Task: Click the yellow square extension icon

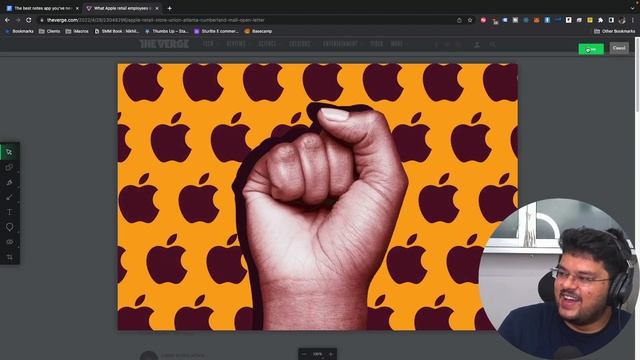Action: pyautogui.click(x=590, y=20)
